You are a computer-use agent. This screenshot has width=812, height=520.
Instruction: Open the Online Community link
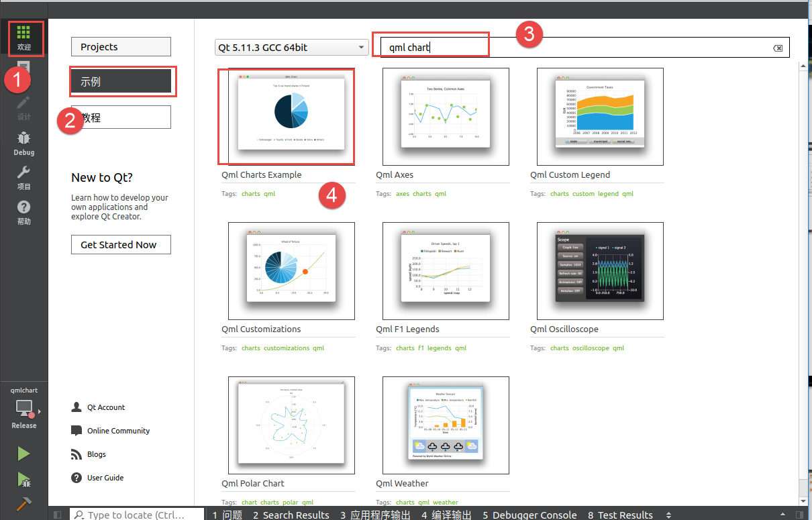(118, 431)
